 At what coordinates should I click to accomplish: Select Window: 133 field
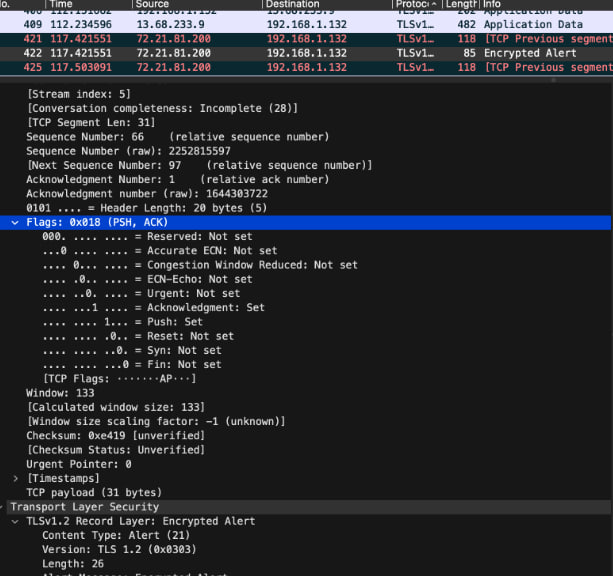[x=60, y=393]
